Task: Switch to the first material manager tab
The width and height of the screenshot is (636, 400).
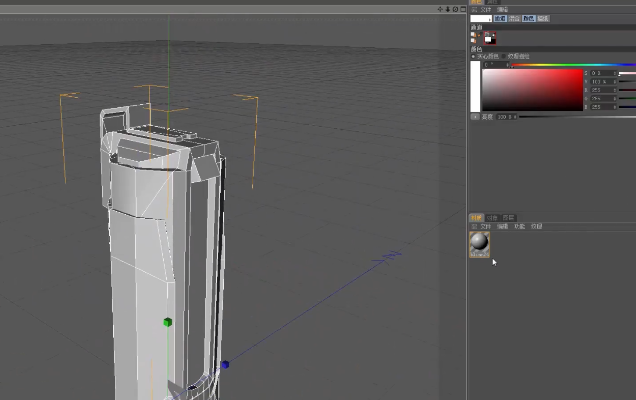Action: (x=476, y=217)
